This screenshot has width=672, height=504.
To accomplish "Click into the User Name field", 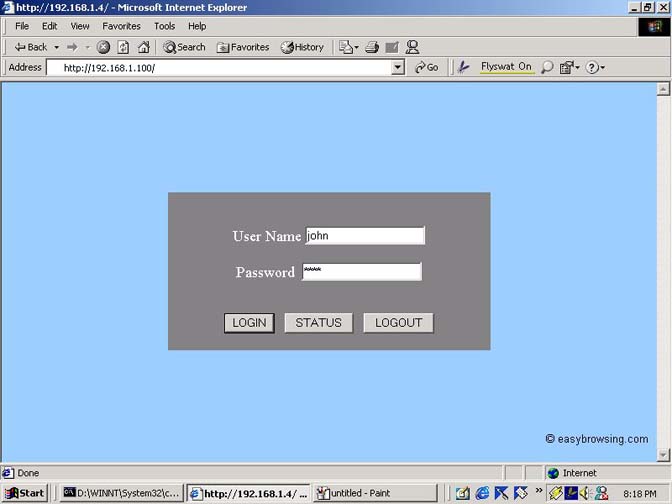I will point(364,236).
